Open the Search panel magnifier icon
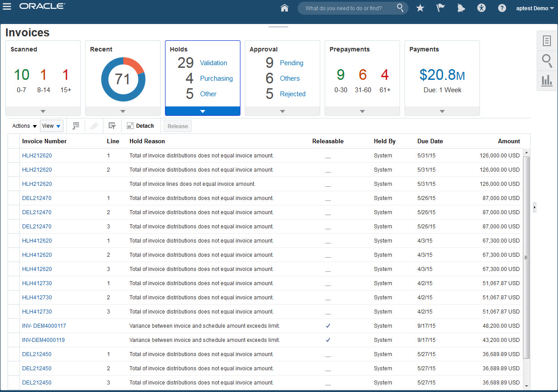The width and height of the screenshot is (558, 392). point(547,60)
